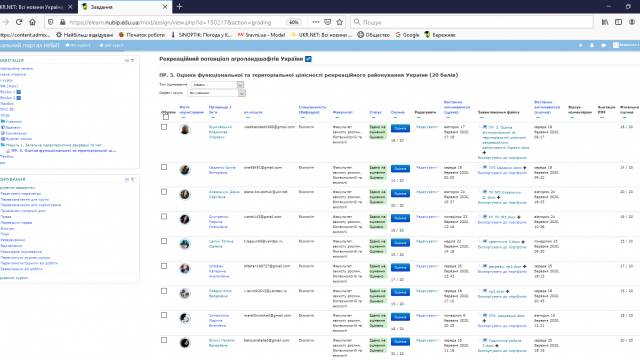Screen dimensions: 640x360
Task: Open the Початок роботи bookmark
Action: (142, 35)
